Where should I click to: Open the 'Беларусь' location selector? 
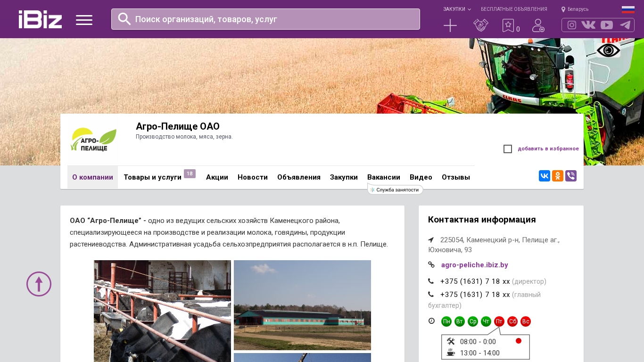[575, 9]
